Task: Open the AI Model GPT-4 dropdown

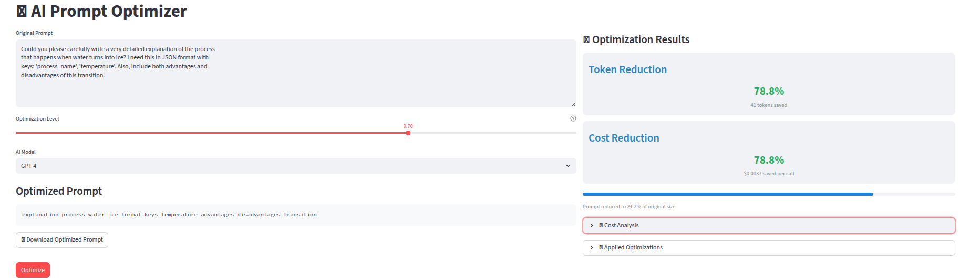Action: click(295, 166)
